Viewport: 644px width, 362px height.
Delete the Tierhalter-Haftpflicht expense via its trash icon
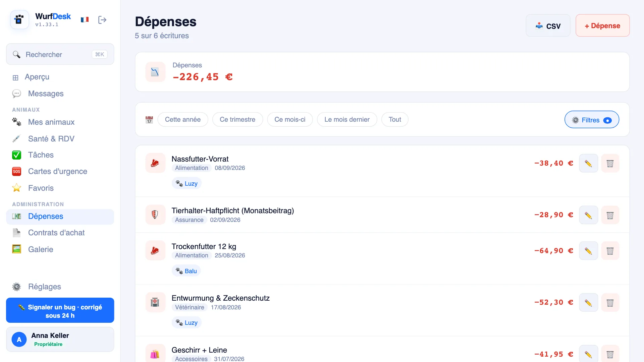pos(610,215)
